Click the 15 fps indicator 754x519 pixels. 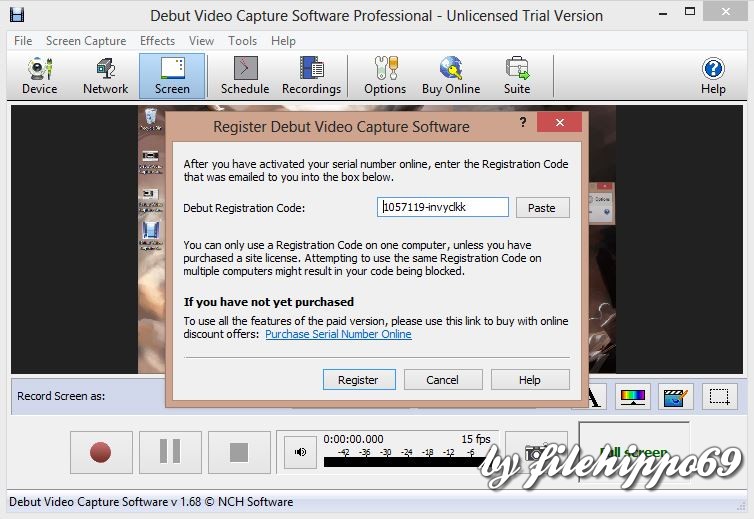point(476,439)
